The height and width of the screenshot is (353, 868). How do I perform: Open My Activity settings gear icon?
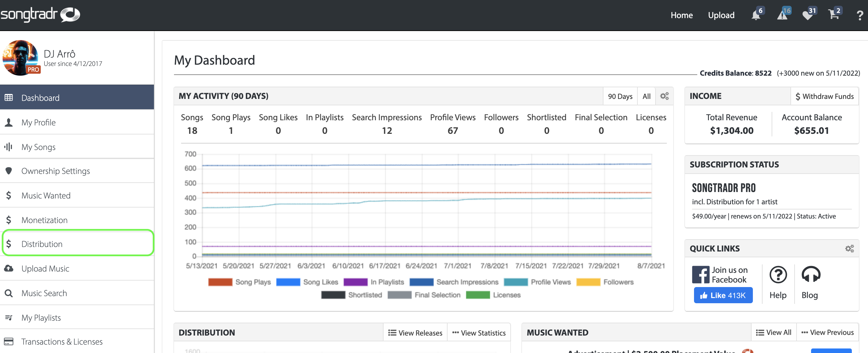click(664, 96)
